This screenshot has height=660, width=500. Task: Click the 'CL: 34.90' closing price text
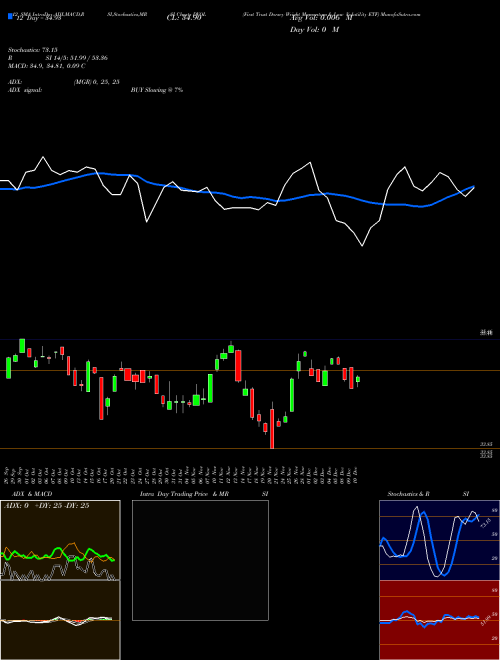(184, 18)
